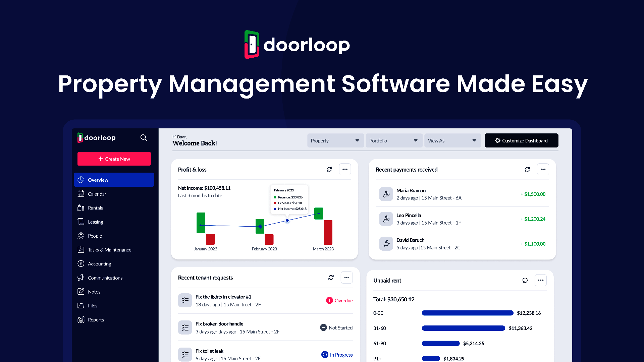Click David Baruch payment icon
The width and height of the screenshot is (644, 362).
click(386, 244)
